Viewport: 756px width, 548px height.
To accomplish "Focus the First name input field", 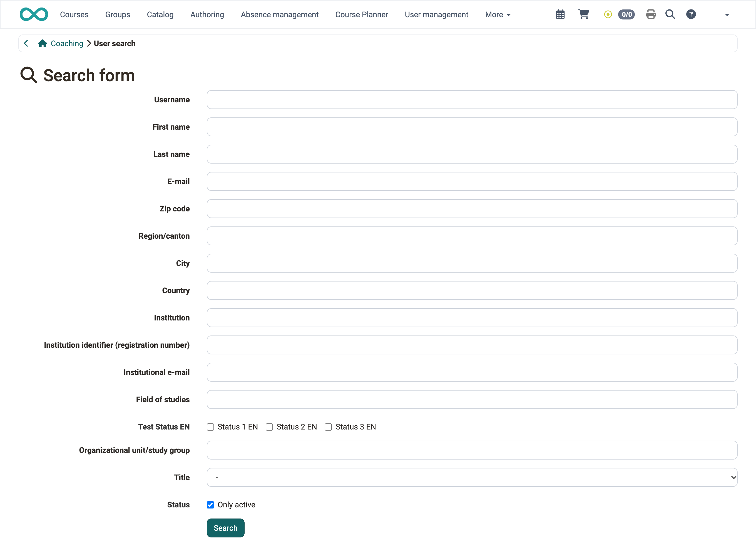I will pos(472,127).
